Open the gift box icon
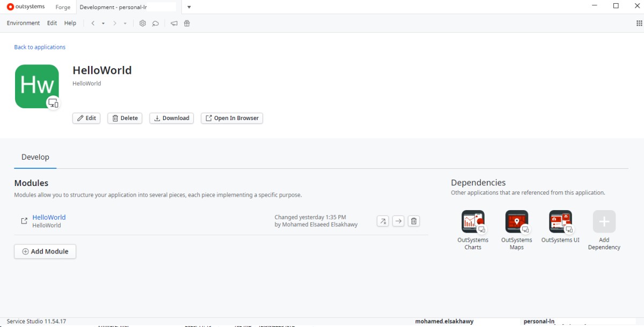644x327 pixels. click(x=187, y=23)
